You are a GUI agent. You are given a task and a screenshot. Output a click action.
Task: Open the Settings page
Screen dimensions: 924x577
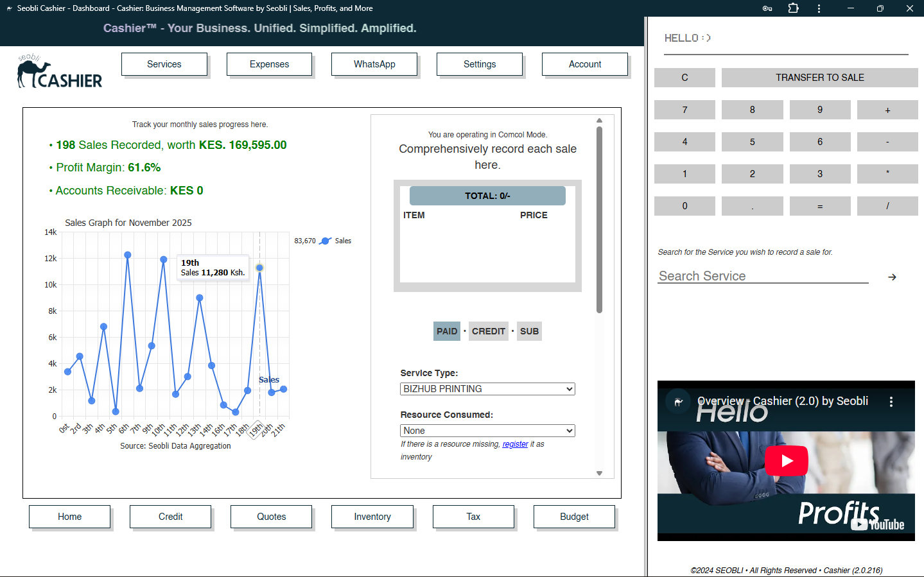[480, 64]
